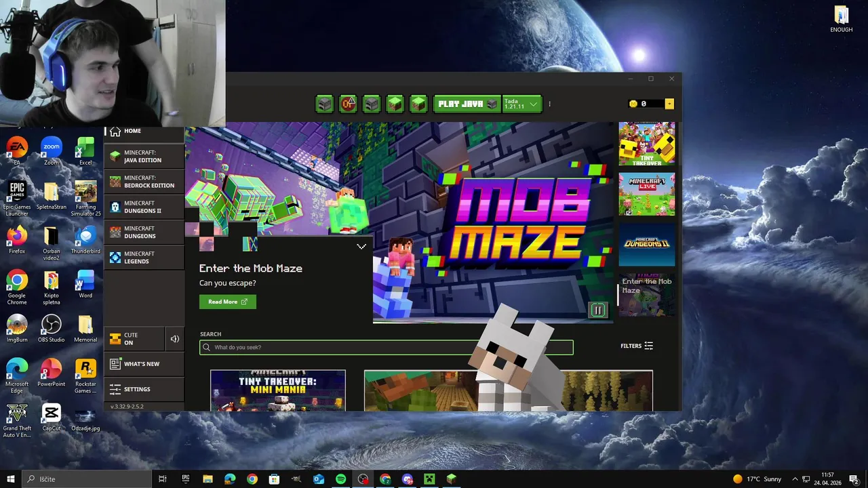Screen dimensions: 868x488
Task: Open the Rockstar Games desktop shortcut
Action: (x=85, y=376)
